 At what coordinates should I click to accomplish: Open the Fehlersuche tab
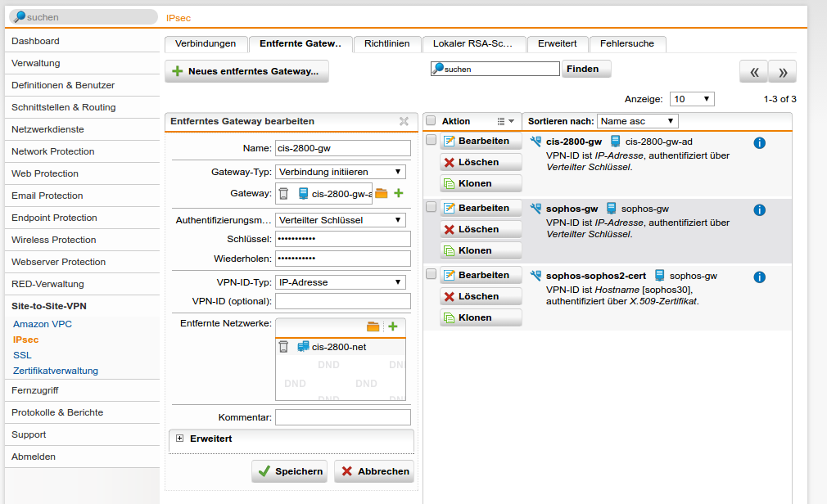click(x=627, y=43)
